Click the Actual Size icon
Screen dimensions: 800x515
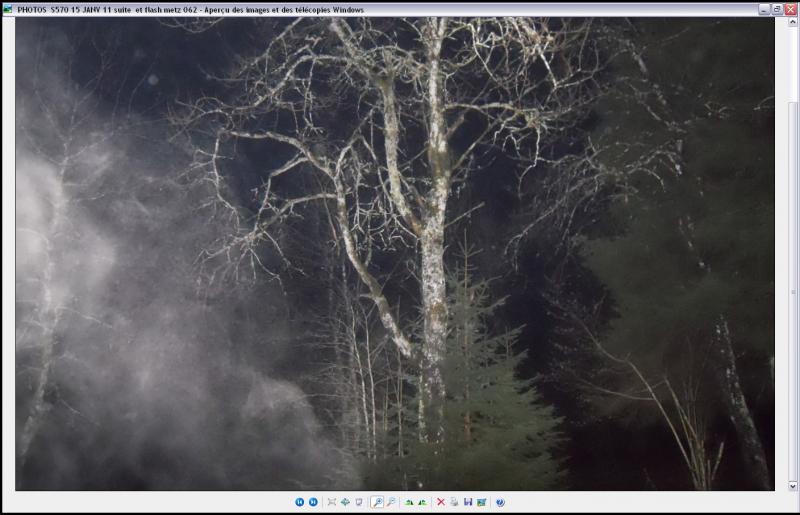pos(345,502)
